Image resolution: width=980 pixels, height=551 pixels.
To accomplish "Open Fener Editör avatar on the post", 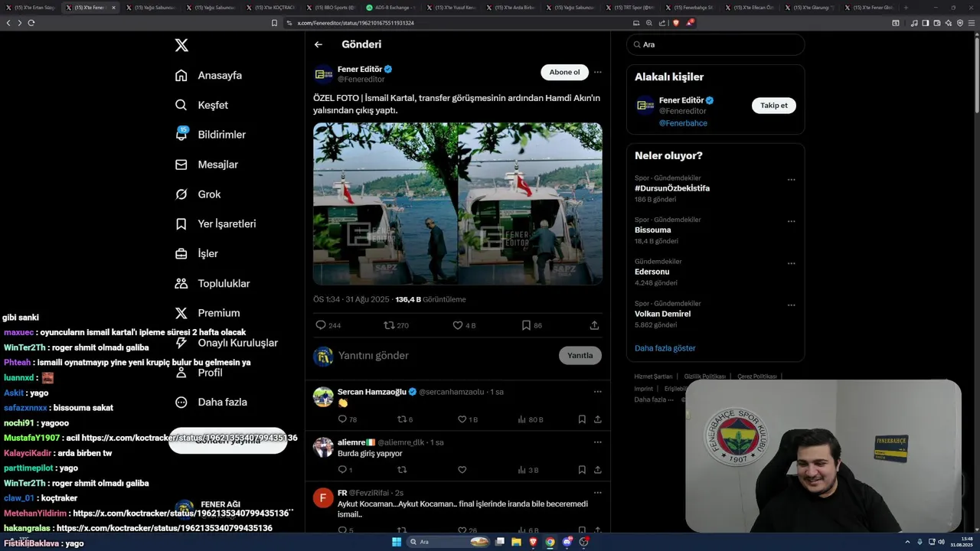I will pyautogui.click(x=323, y=74).
